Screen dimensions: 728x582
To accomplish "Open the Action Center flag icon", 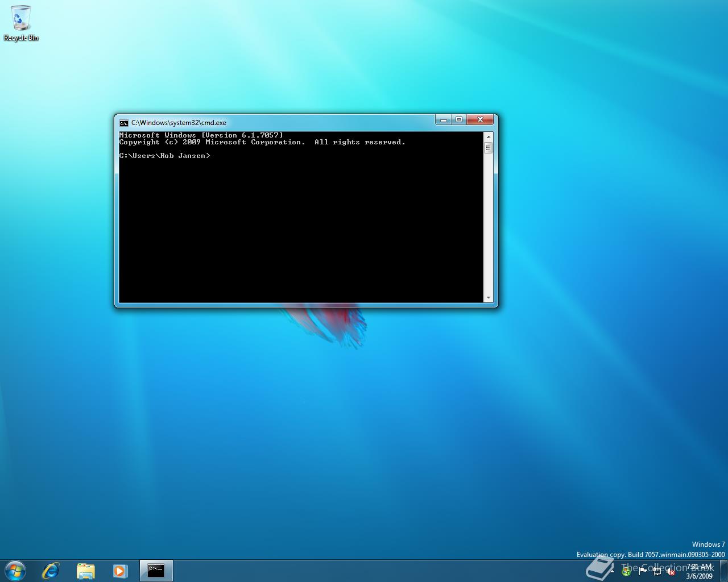I will (642, 572).
